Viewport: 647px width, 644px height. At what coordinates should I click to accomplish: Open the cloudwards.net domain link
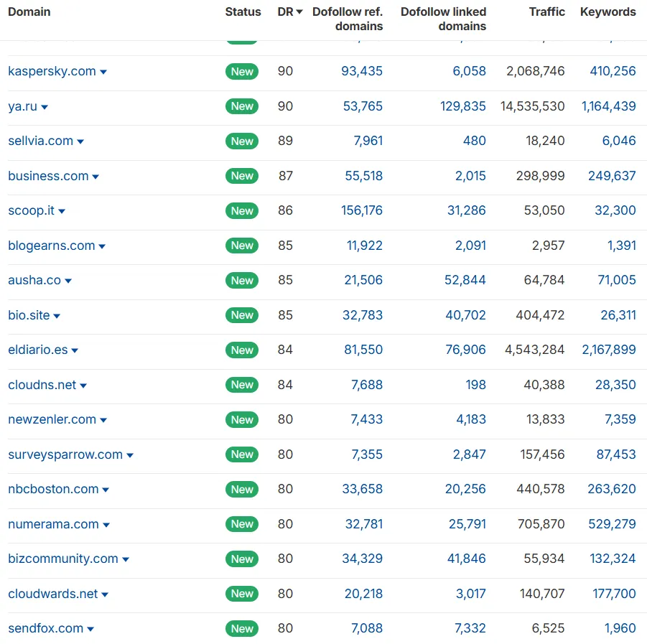[53, 594]
